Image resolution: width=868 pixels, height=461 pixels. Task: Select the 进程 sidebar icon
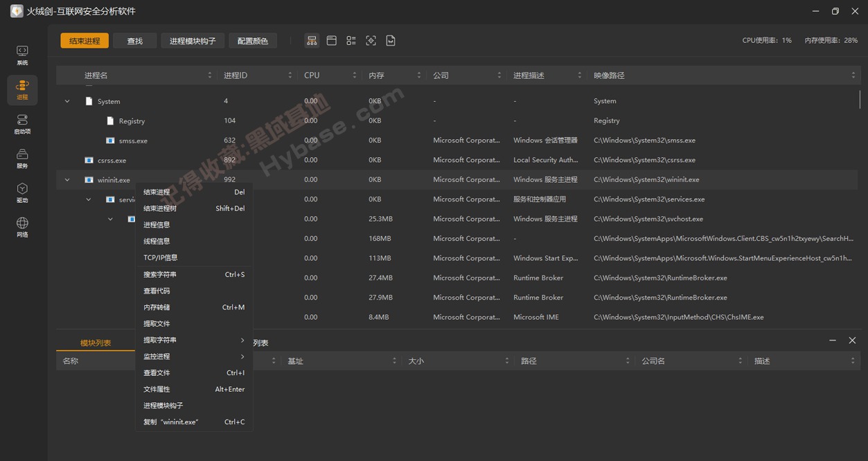click(22, 90)
